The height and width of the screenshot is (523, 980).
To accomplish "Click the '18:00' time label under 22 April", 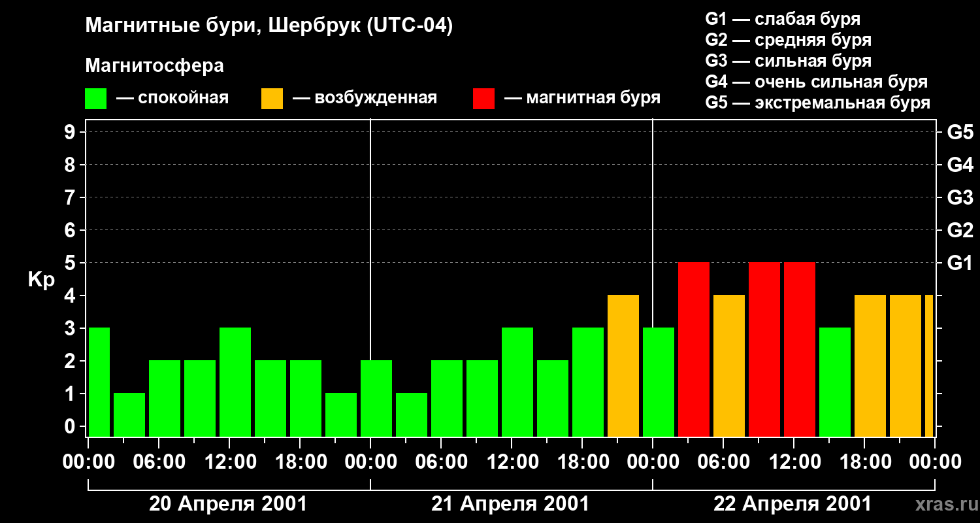I will 865,462.
